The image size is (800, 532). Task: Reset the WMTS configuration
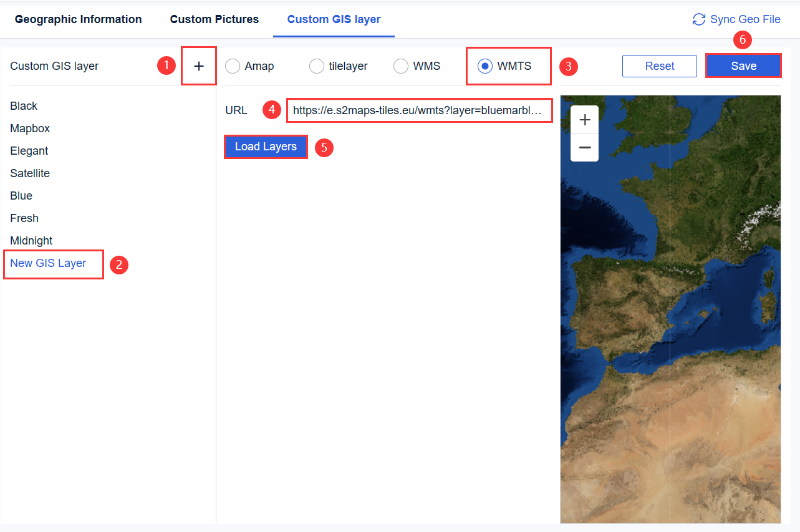click(659, 65)
